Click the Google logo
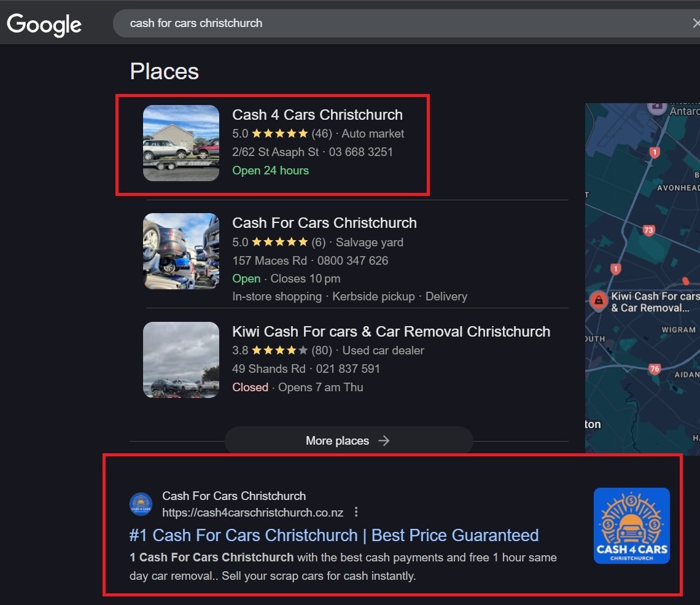The width and height of the screenshot is (700, 605). point(44,24)
